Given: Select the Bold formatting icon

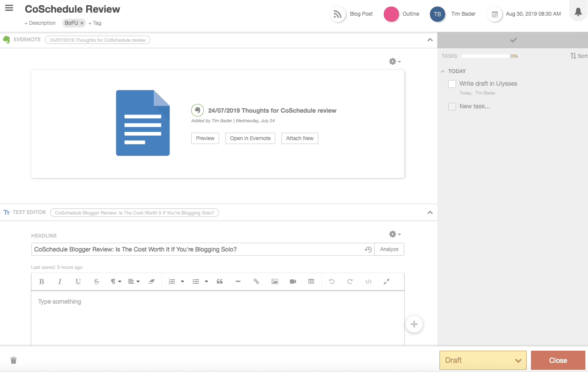Looking at the screenshot, I should (x=41, y=282).
